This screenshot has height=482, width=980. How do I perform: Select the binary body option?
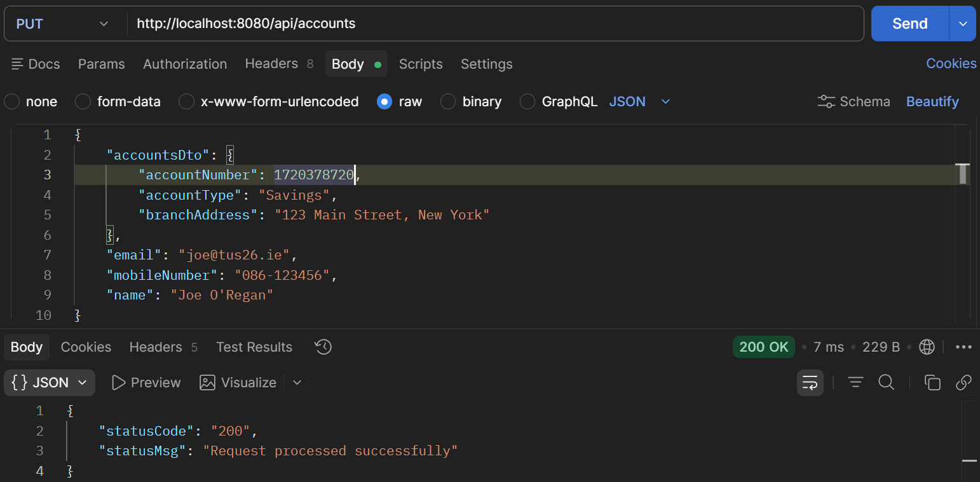pos(448,102)
